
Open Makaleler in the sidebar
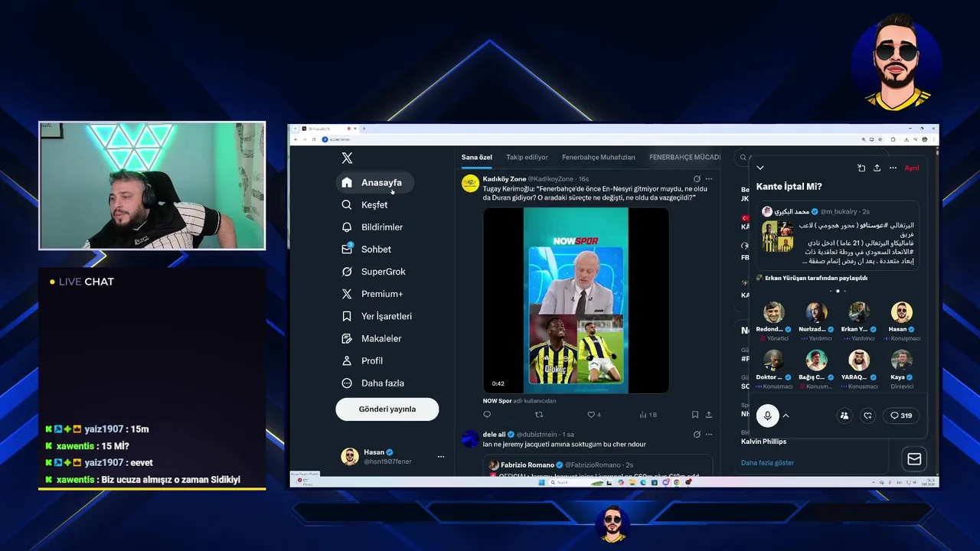pos(371,338)
